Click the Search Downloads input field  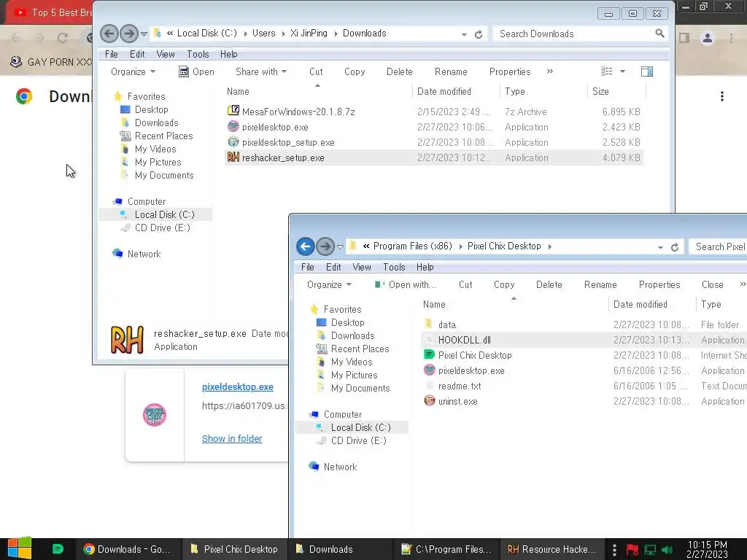tap(574, 34)
